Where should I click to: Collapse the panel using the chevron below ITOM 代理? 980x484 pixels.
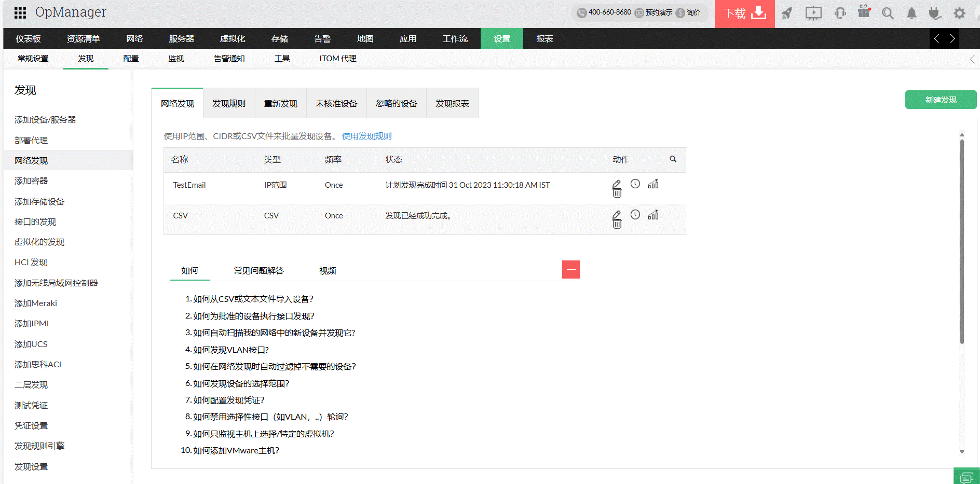972,59
